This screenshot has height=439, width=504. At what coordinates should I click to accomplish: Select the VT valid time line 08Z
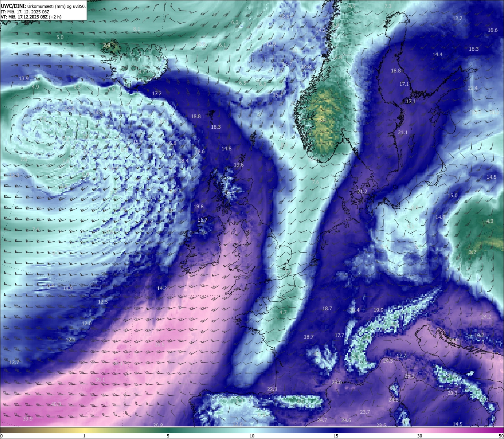point(31,17)
